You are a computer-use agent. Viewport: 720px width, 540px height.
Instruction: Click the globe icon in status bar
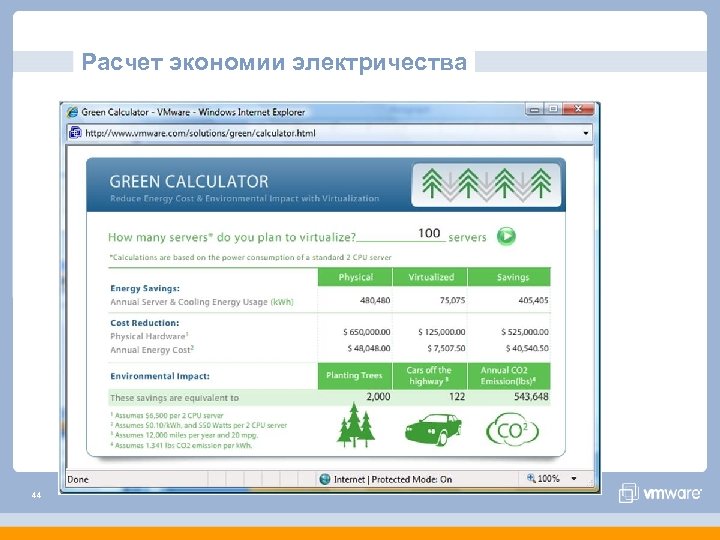[x=325, y=479]
